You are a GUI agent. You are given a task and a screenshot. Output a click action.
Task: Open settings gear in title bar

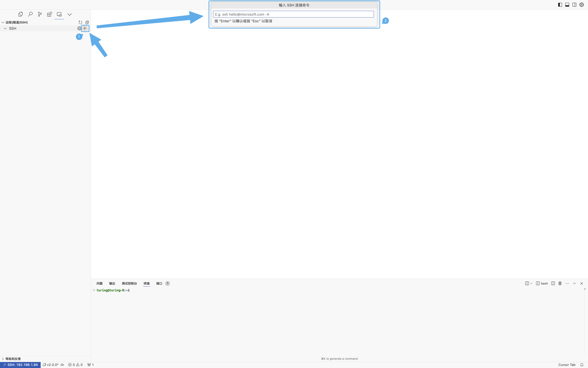point(581,5)
